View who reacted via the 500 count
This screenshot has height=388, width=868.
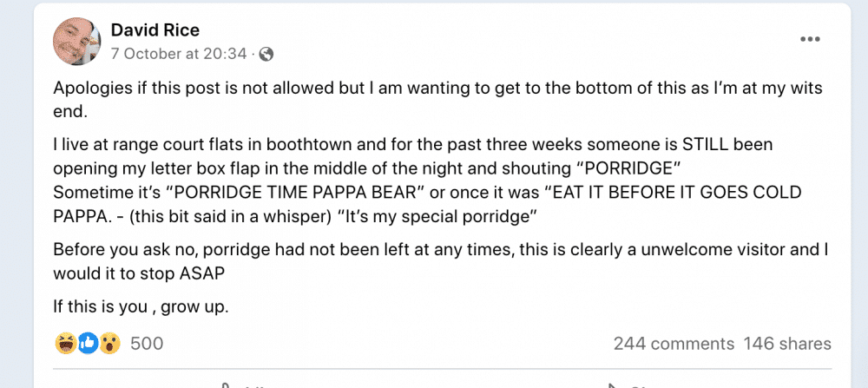point(147,344)
